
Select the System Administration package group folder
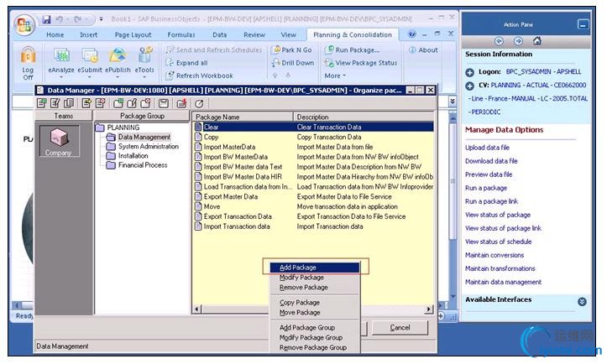(x=143, y=147)
